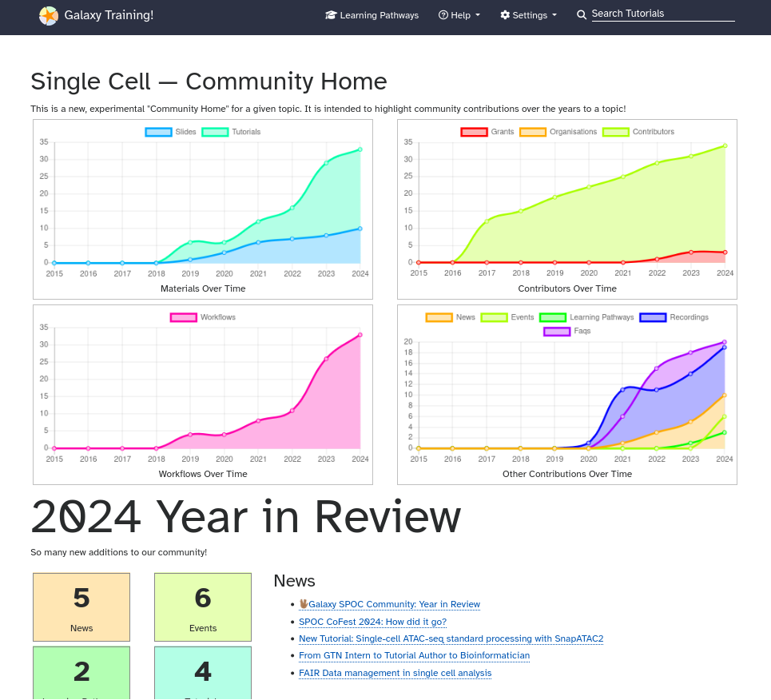Toggle the Grants legend swatch

pyautogui.click(x=474, y=132)
